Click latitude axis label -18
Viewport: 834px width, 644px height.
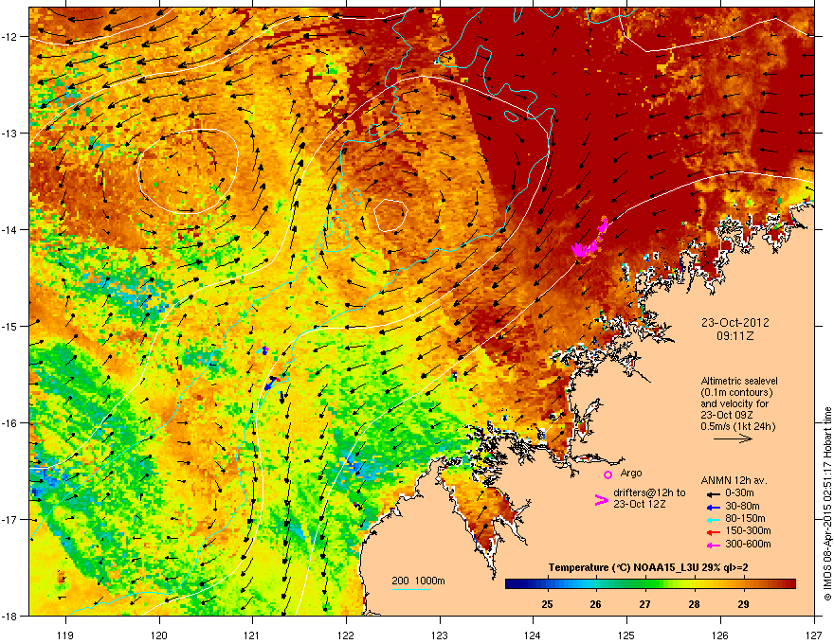9,616
